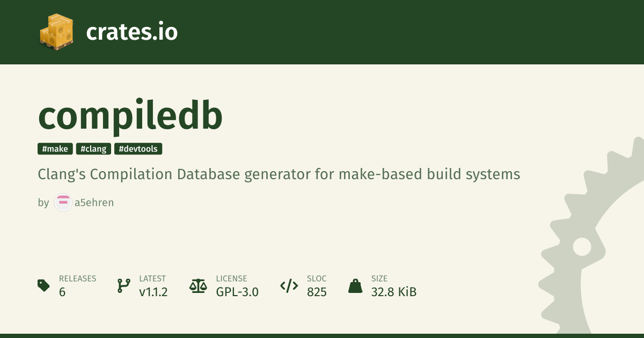
Task: Click the GPL-3.0 license text
Action: [237, 292]
